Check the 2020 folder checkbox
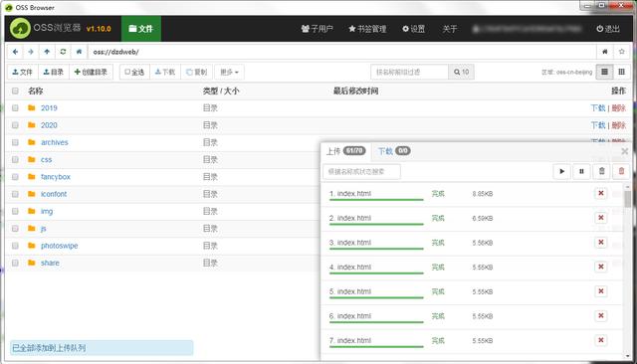 [x=15, y=125]
